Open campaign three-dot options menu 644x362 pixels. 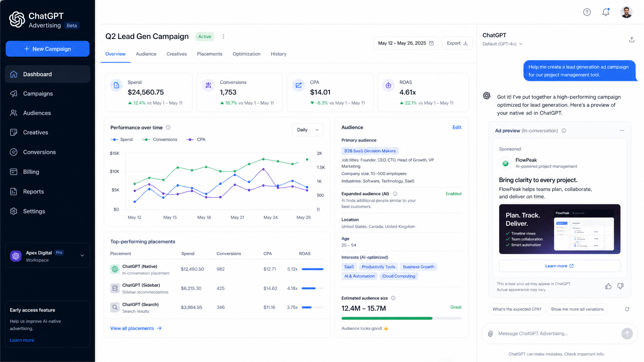tap(224, 36)
